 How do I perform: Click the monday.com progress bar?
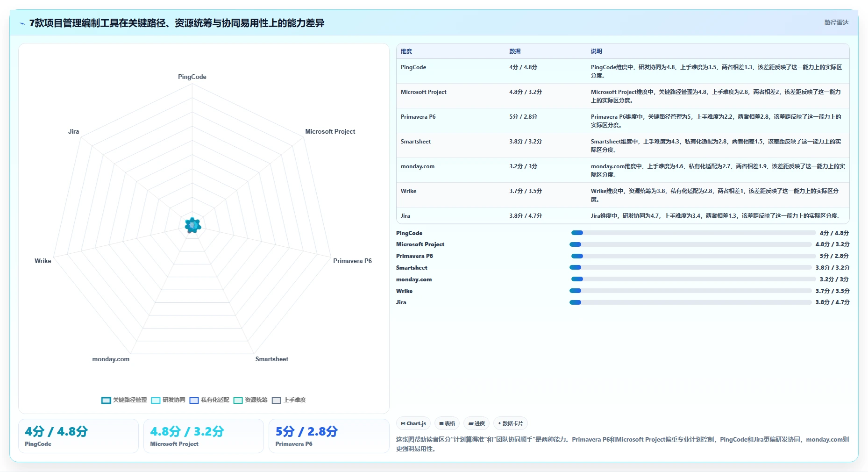693,279
